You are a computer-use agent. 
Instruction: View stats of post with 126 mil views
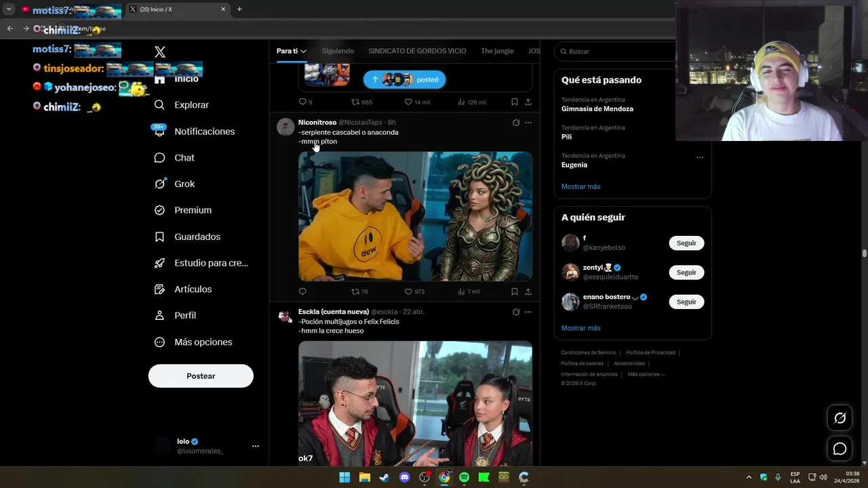(472, 102)
